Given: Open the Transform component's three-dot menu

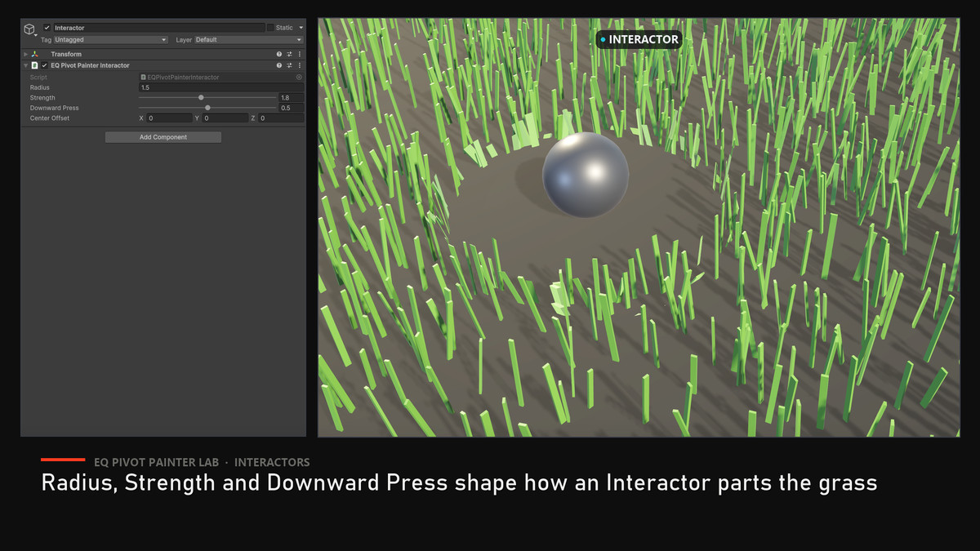Looking at the screenshot, I should tap(299, 55).
